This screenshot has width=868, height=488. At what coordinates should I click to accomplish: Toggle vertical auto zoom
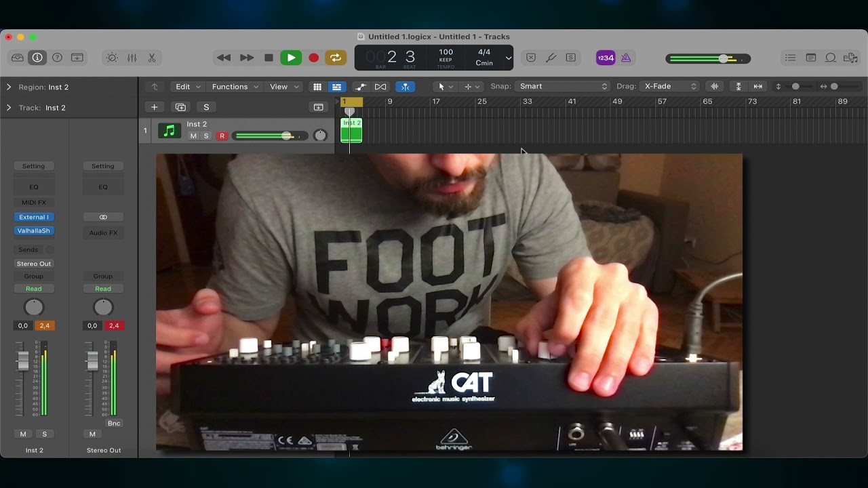[738, 87]
